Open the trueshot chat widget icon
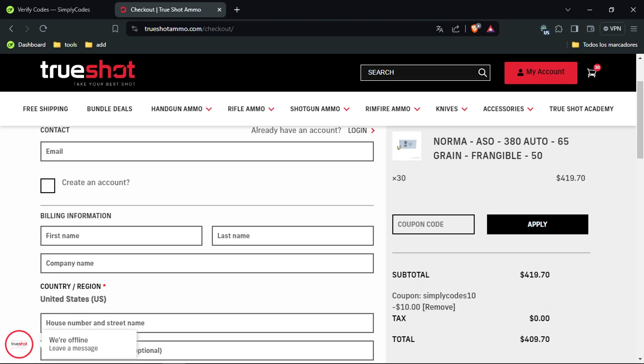The height and width of the screenshot is (364, 644). pos(19,344)
